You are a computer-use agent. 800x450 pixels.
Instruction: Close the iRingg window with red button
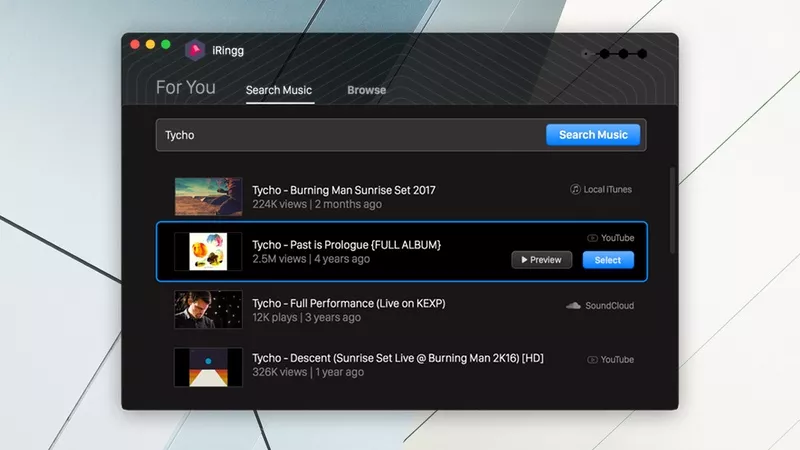click(x=135, y=44)
